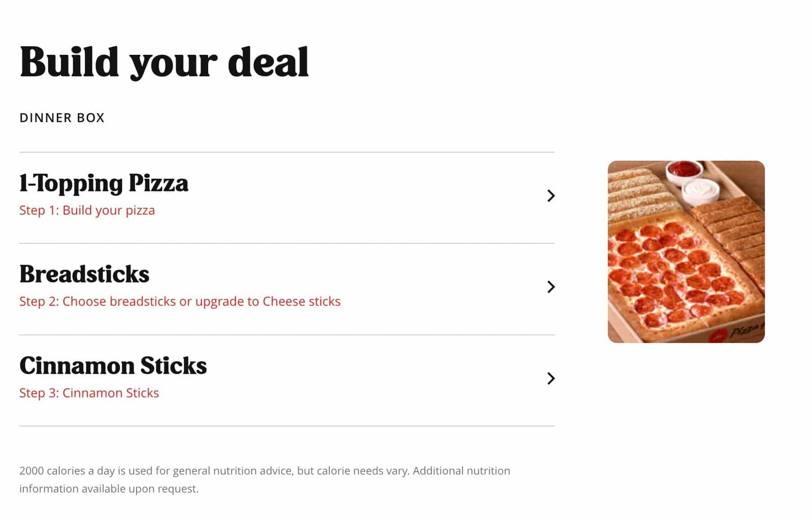The image size is (812, 519).
Task: Open Step 2: Choose breadsticks or upgrade
Action: click(180, 301)
